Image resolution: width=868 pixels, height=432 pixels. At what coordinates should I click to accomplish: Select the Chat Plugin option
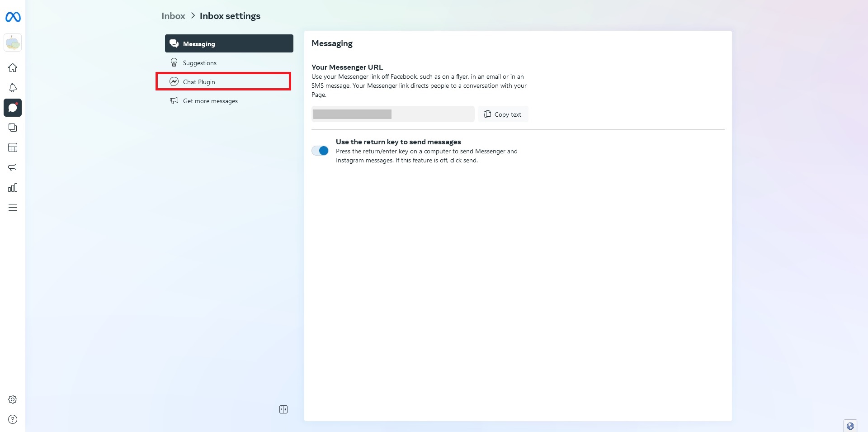pos(198,82)
